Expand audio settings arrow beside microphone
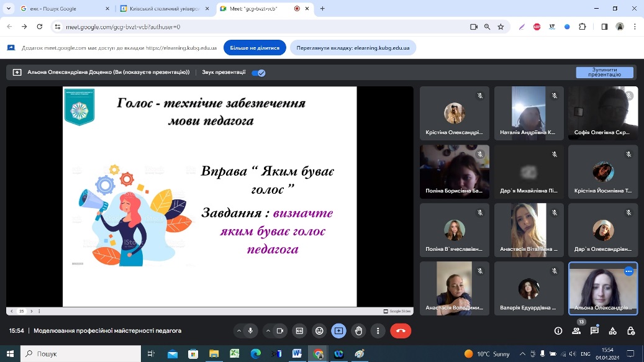Image resolution: width=644 pixels, height=362 pixels. point(238,331)
